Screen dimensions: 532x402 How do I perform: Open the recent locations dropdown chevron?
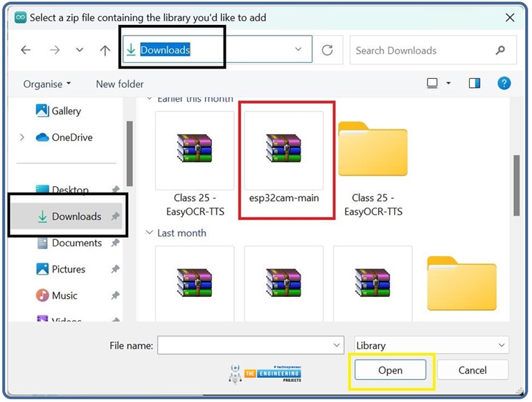click(x=80, y=50)
